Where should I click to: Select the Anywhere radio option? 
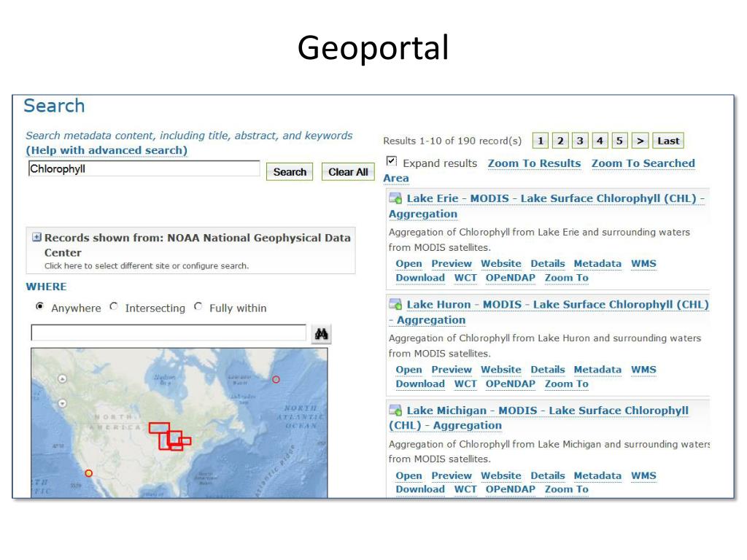point(40,306)
